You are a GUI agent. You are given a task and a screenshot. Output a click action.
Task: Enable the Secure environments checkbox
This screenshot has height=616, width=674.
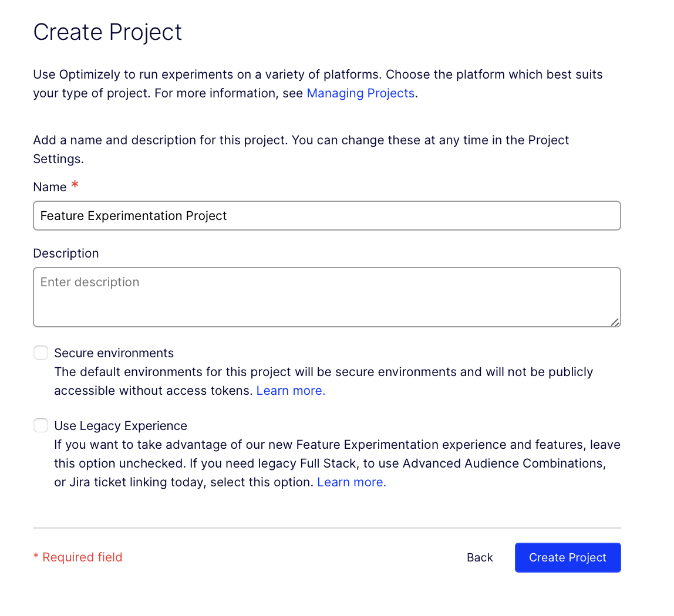(x=40, y=353)
